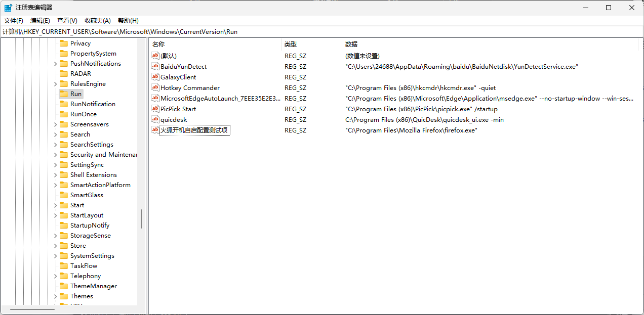Expand the Screensavers tree node
644x315 pixels.
[x=55, y=124]
